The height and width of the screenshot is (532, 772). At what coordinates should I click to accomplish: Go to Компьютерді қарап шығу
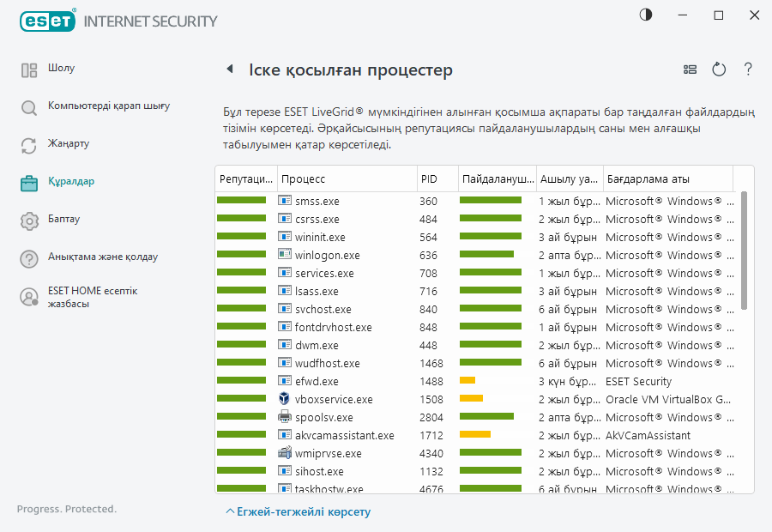108,106
